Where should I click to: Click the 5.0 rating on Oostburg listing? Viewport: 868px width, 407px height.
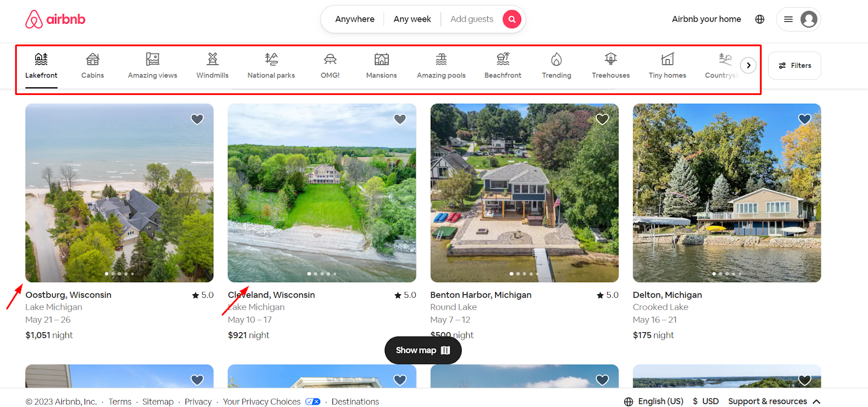[203, 295]
